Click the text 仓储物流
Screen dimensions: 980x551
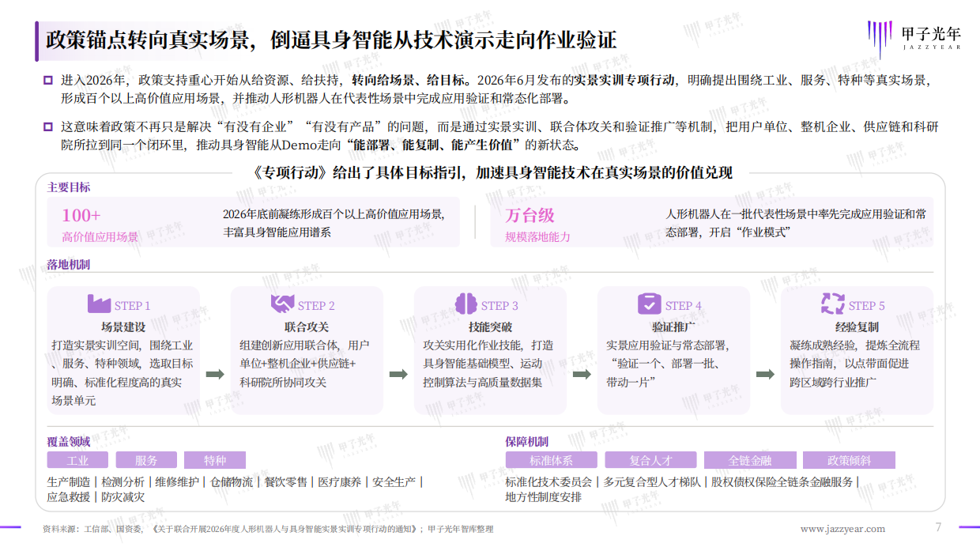tap(232, 481)
